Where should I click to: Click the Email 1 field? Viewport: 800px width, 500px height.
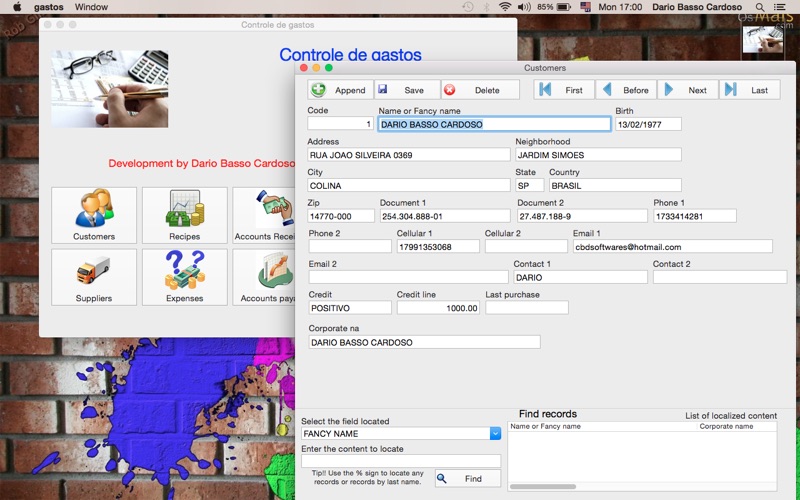coord(672,246)
